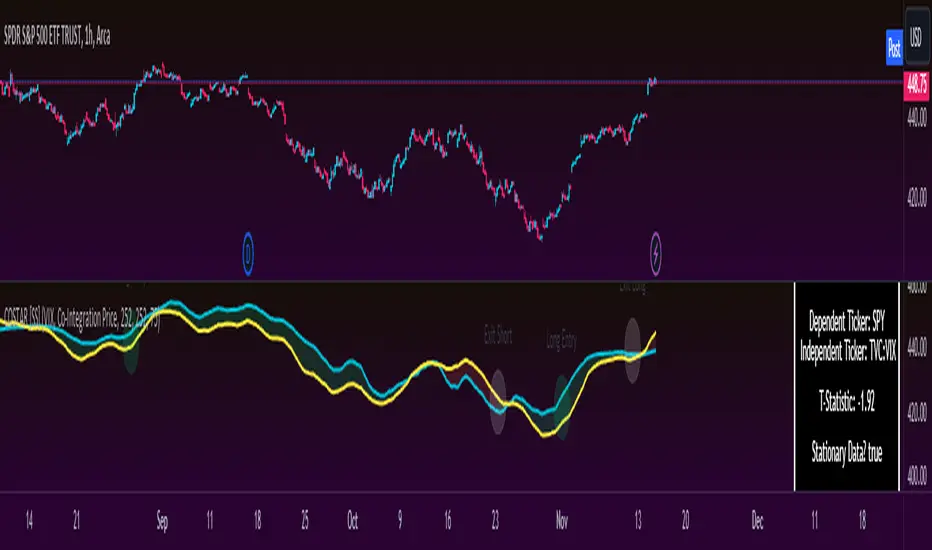Click the blue Post market badge
This screenshot has height=550, width=932.
(x=894, y=47)
